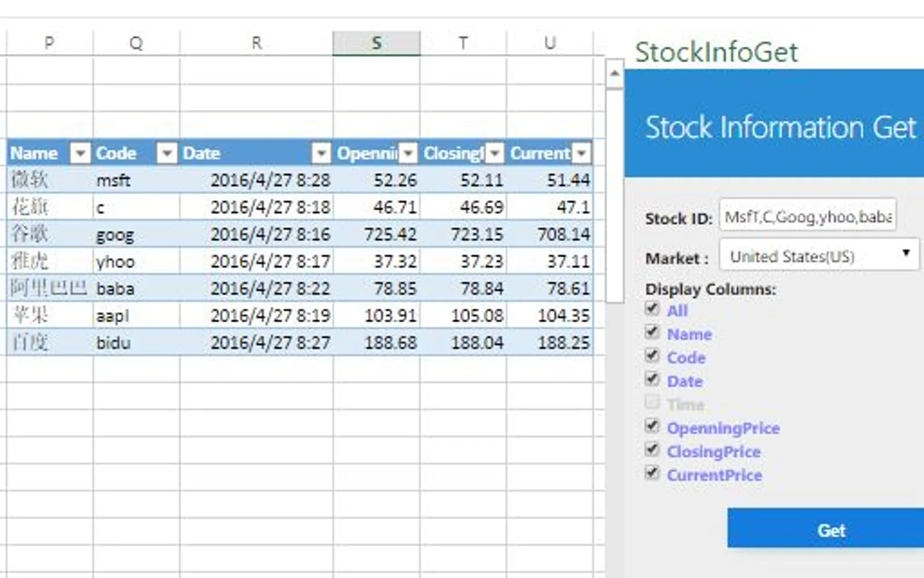Uncheck the Name column checkbox
The height and width of the screenshot is (578, 924).
[652, 332]
